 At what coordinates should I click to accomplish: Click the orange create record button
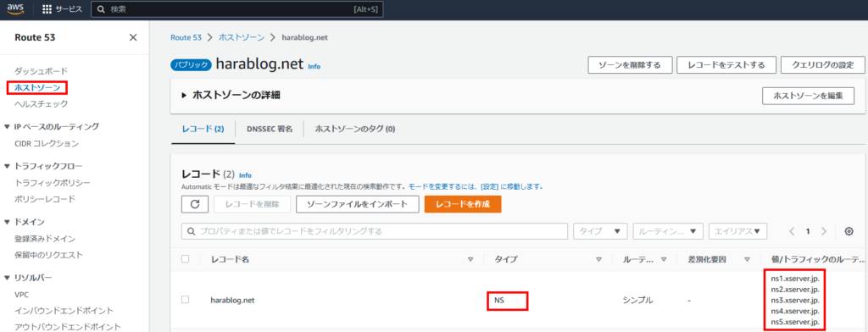pos(463,203)
